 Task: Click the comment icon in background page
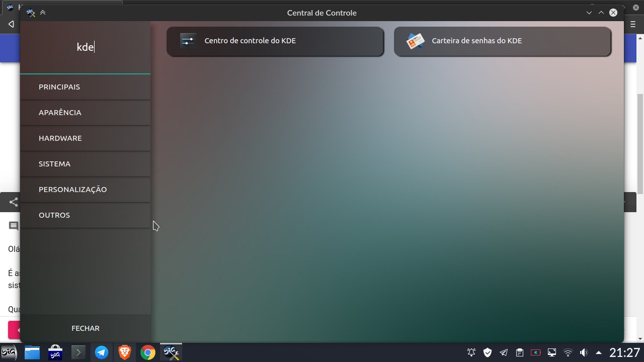coord(14,226)
